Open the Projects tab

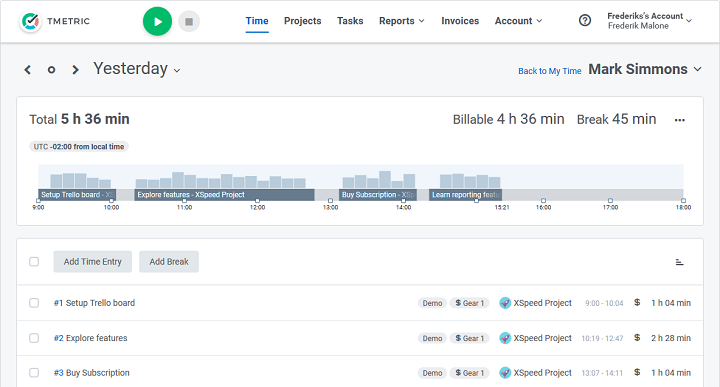(x=303, y=21)
